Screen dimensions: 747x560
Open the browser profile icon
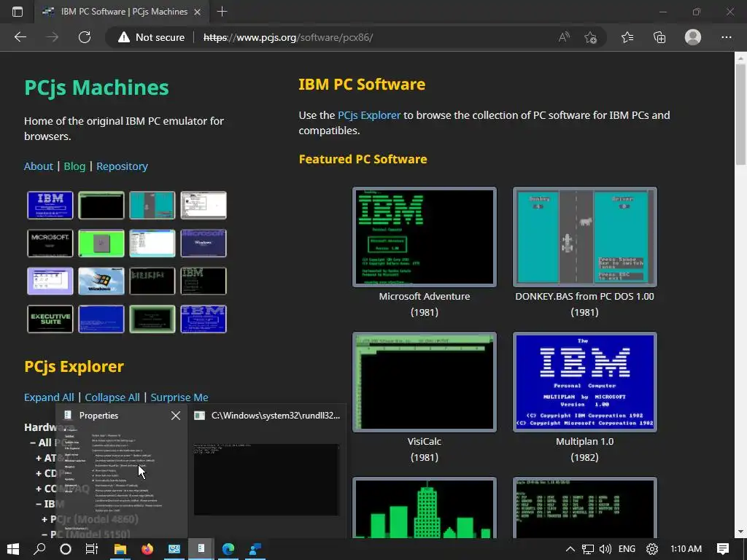pyautogui.click(x=693, y=37)
